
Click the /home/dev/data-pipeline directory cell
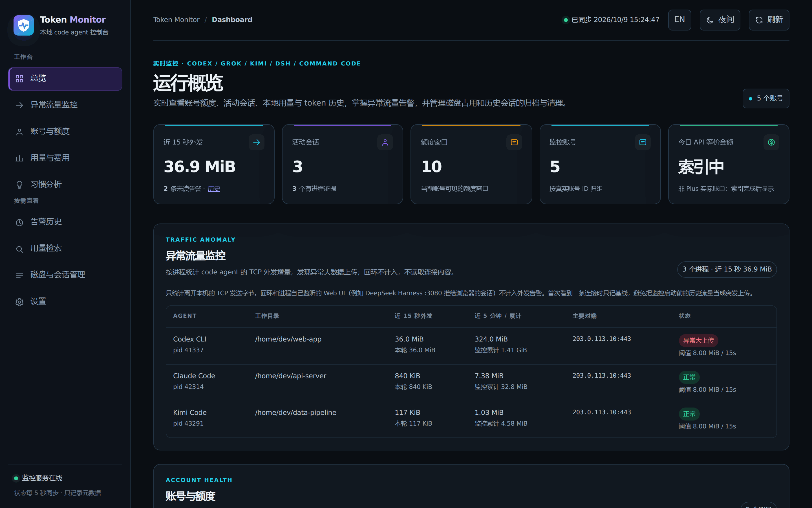(295, 413)
